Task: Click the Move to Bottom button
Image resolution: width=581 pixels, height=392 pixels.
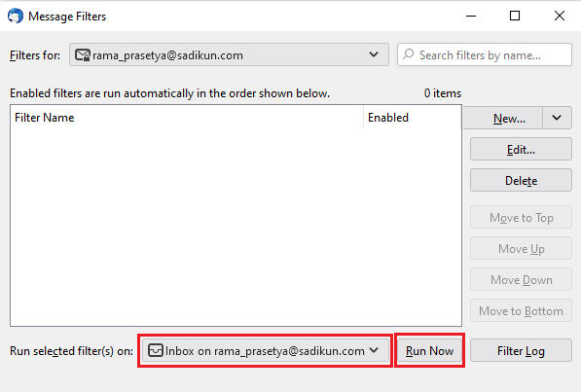Action: [521, 311]
